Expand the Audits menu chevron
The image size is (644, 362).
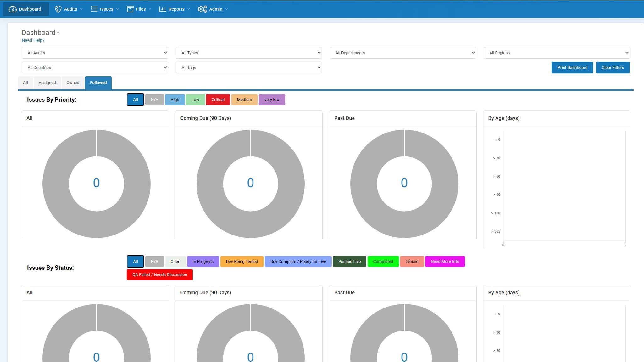(81, 9)
